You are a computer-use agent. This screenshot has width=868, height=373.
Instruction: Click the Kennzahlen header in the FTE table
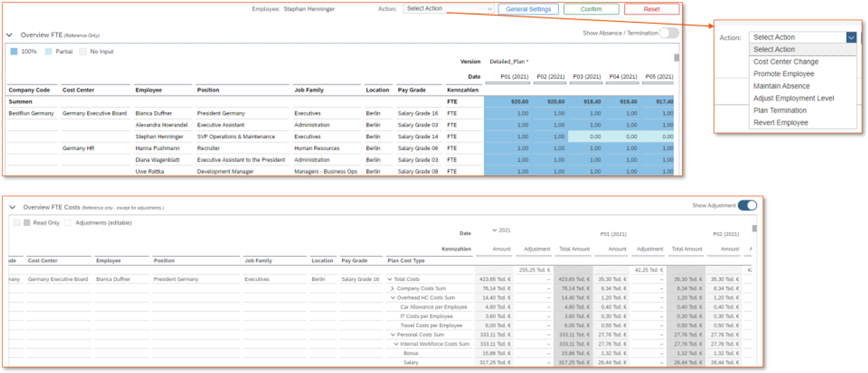[462, 90]
